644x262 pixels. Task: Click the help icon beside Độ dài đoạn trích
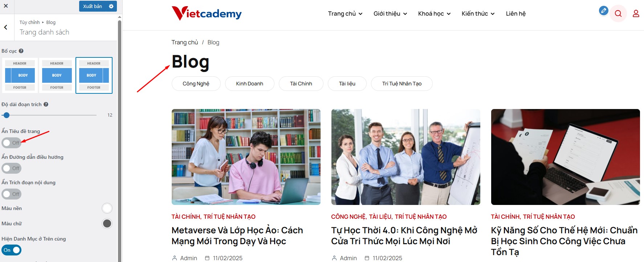(46, 104)
